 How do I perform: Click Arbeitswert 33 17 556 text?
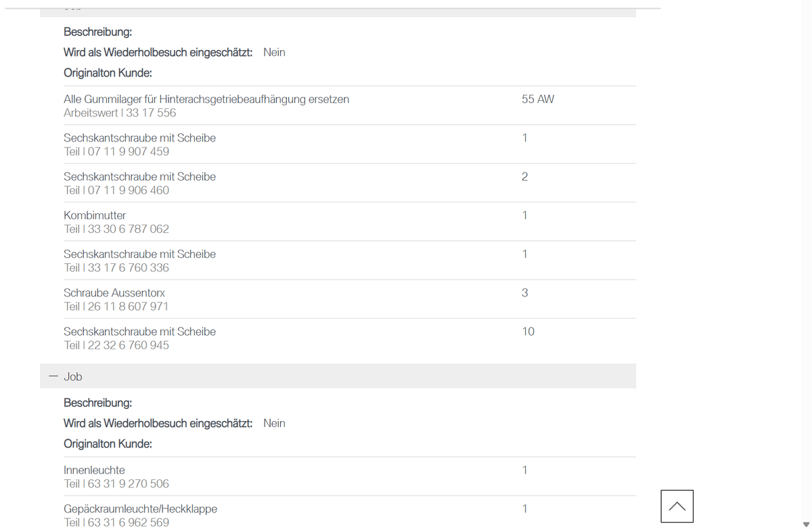click(x=120, y=113)
